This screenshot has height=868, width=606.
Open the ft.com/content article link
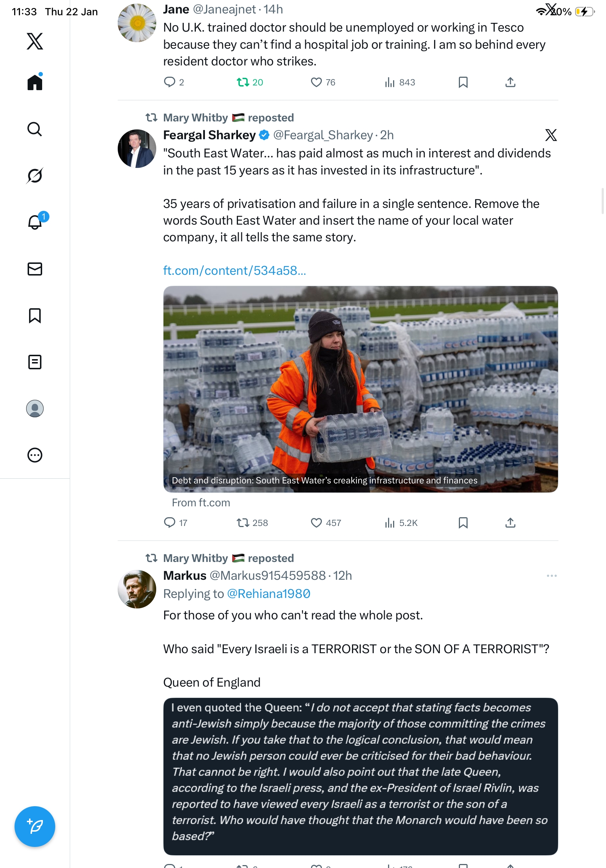coord(234,271)
